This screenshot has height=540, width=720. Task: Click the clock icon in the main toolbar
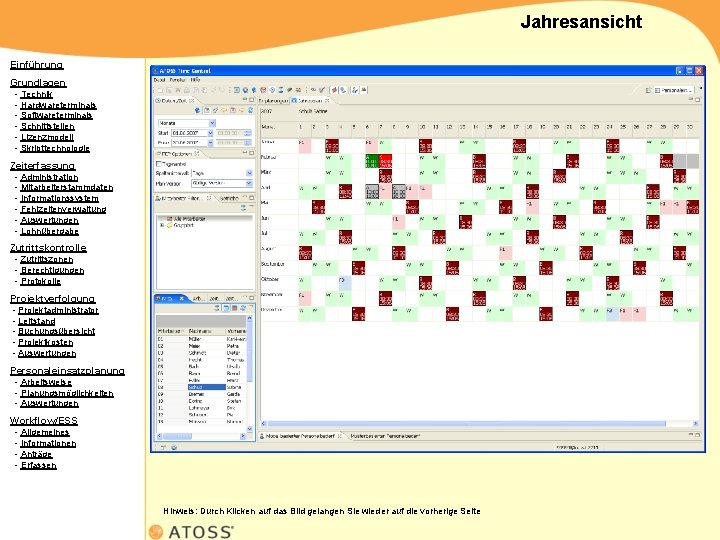coord(272,90)
